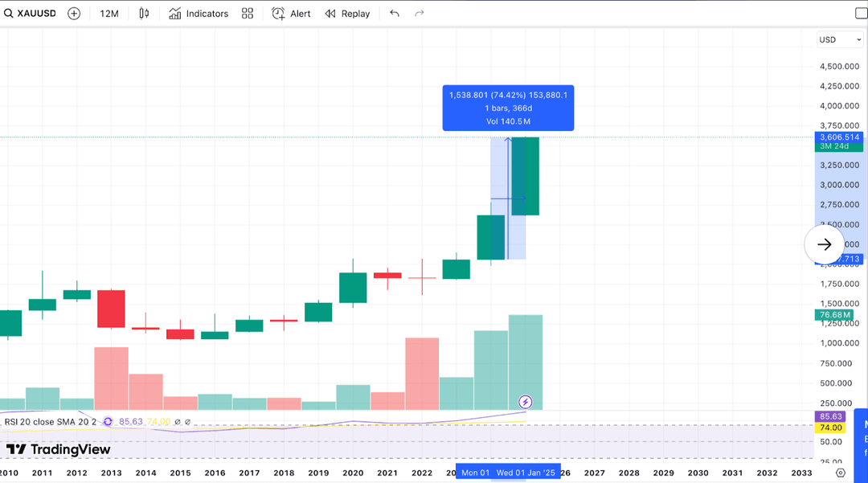This screenshot has width=868, height=483.
Task: Open the layout grid templates icon
Action: [248, 14]
